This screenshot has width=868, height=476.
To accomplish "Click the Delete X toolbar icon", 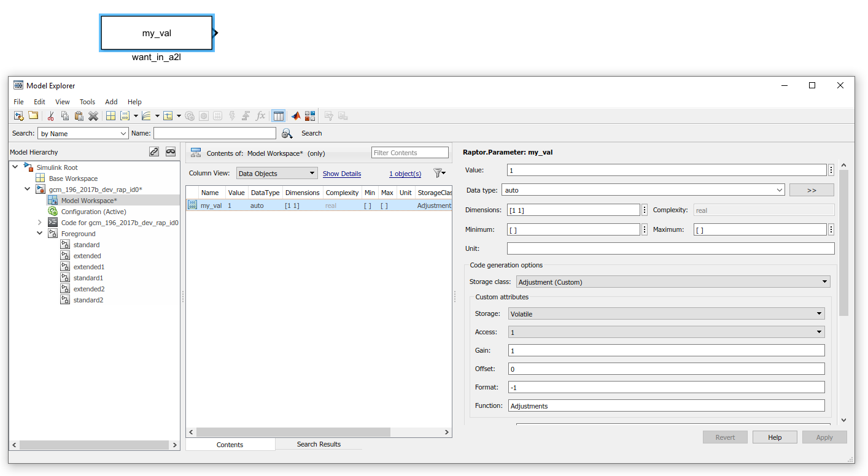I will tap(93, 115).
